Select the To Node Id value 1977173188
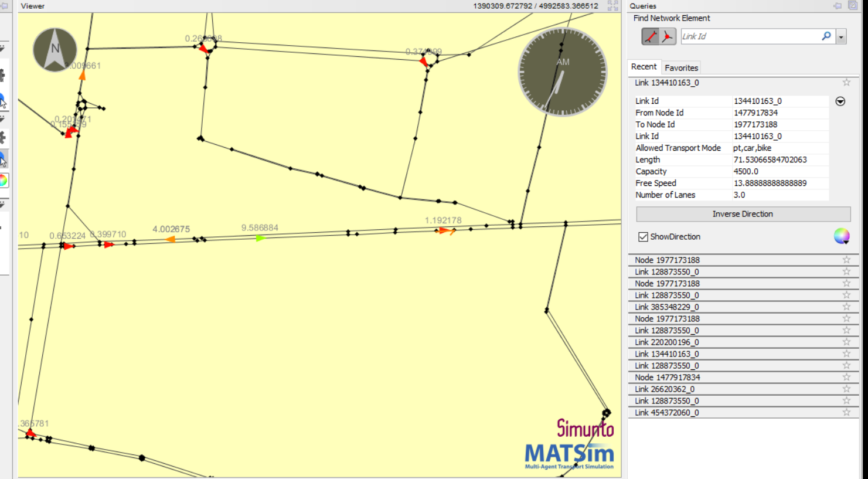Screen dimensions: 868x479 (755, 124)
